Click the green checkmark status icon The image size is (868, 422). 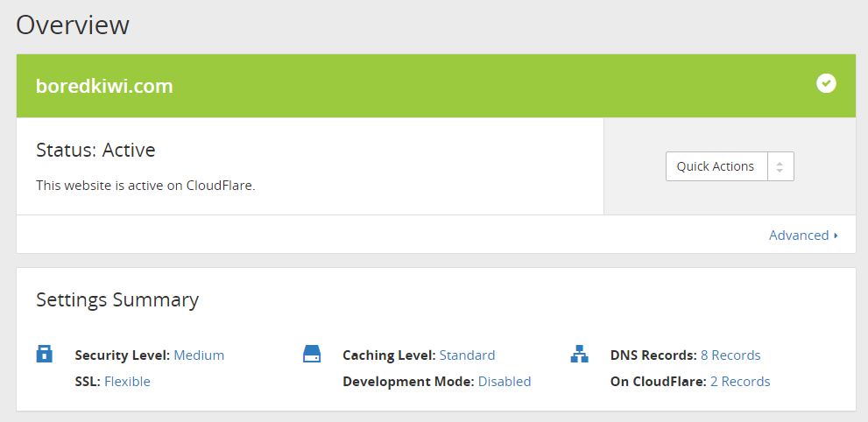tap(826, 83)
